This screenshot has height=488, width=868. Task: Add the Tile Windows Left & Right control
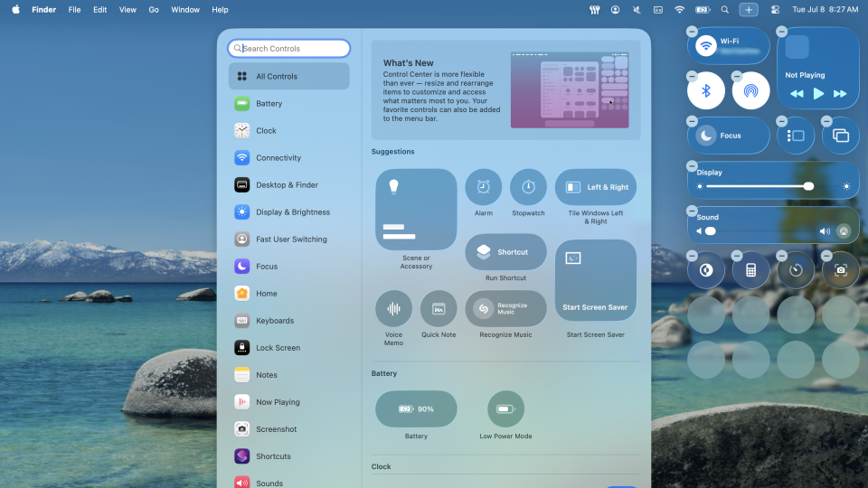[x=595, y=187]
